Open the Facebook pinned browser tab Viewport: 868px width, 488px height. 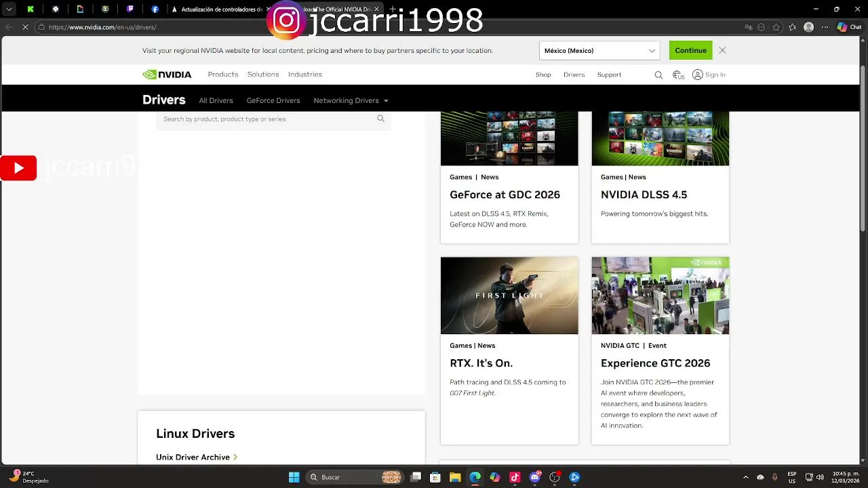(x=155, y=9)
